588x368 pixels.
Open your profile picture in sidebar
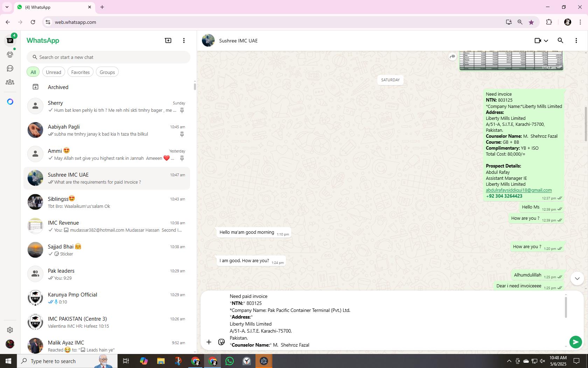[10, 344]
